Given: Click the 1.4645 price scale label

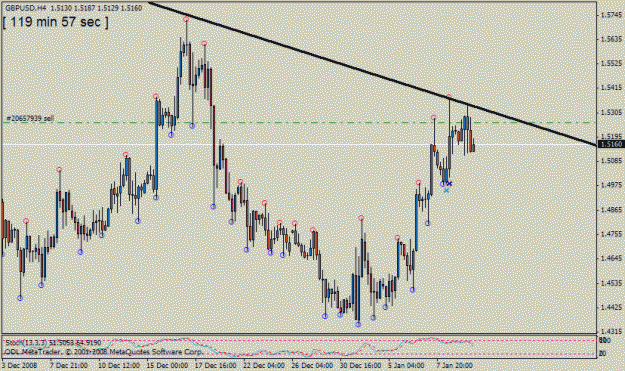Looking at the screenshot, I should click(x=611, y=258).
